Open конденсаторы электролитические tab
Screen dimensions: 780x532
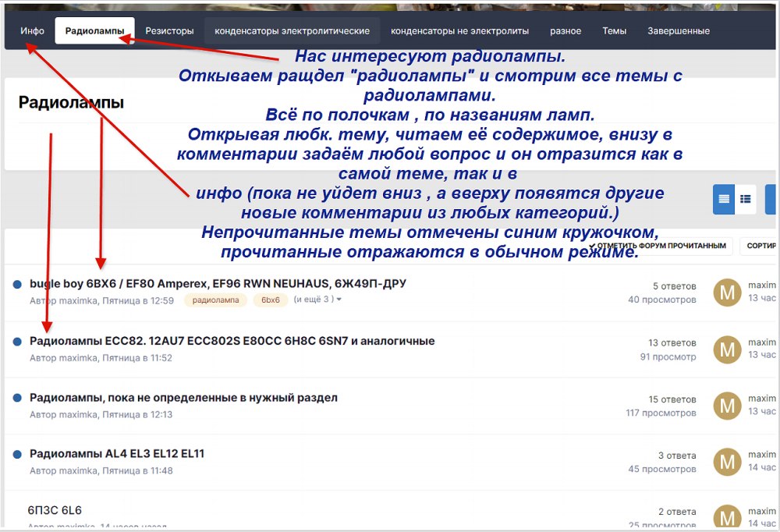click(292, 31)
